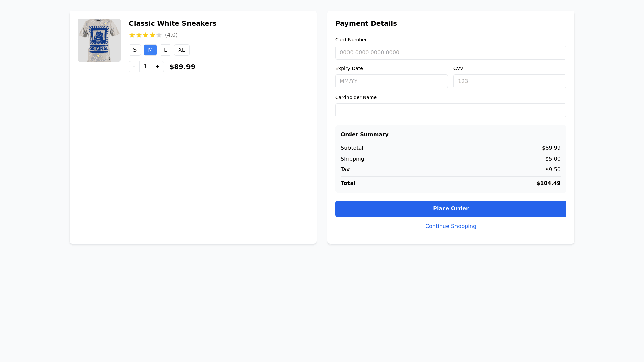Click the first star in the rating
The image size is (644, 362).
[133, 35]
